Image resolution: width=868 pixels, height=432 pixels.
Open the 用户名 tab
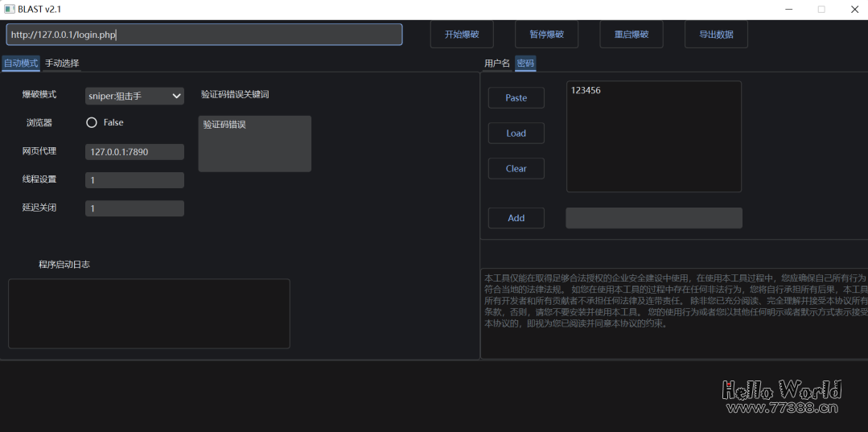pyautogui.click(x=496, y=63)
